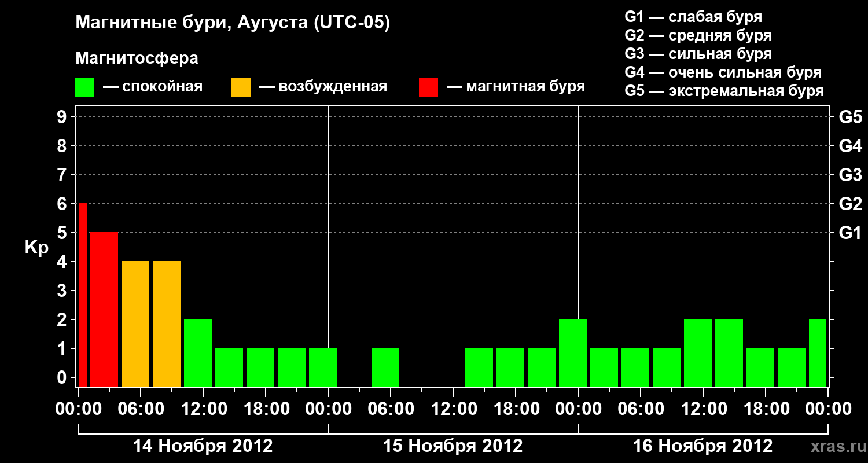Viewport: 868px width, 463px height.
Task: Click the '06:00' time label of 16 Ноября
Action: (641, 409)
